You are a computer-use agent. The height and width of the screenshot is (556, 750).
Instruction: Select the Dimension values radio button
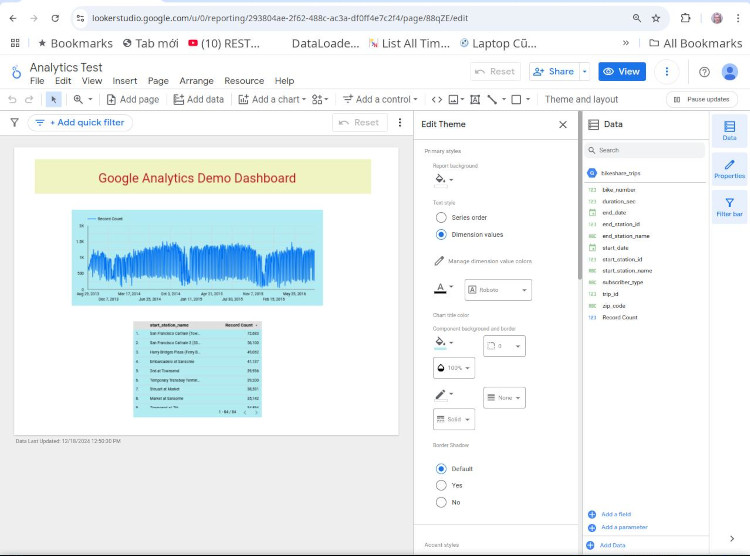[x=441, y=235]
